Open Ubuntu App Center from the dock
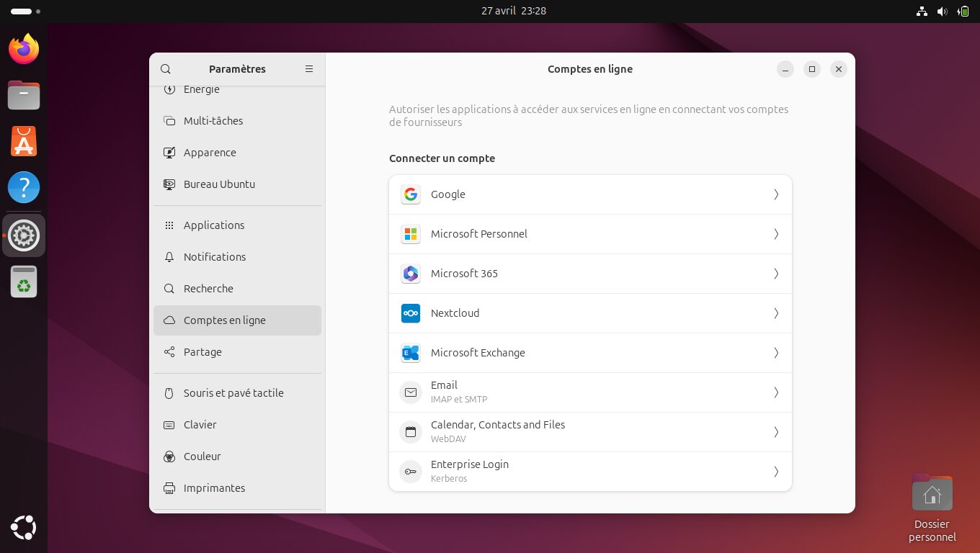The width and height of the screenshot is (980, 553). (x=24, y=140)
